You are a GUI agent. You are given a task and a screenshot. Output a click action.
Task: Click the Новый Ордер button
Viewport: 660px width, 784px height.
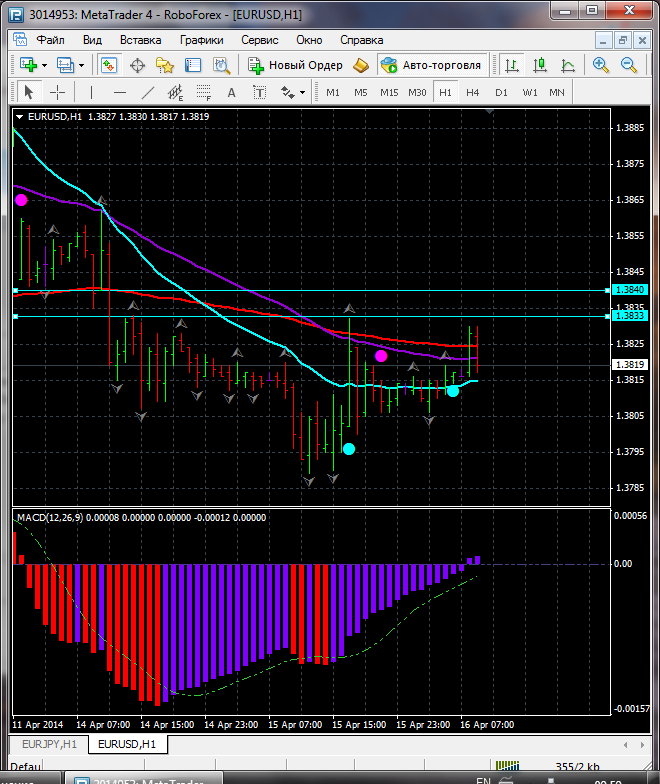coord(296,65)
